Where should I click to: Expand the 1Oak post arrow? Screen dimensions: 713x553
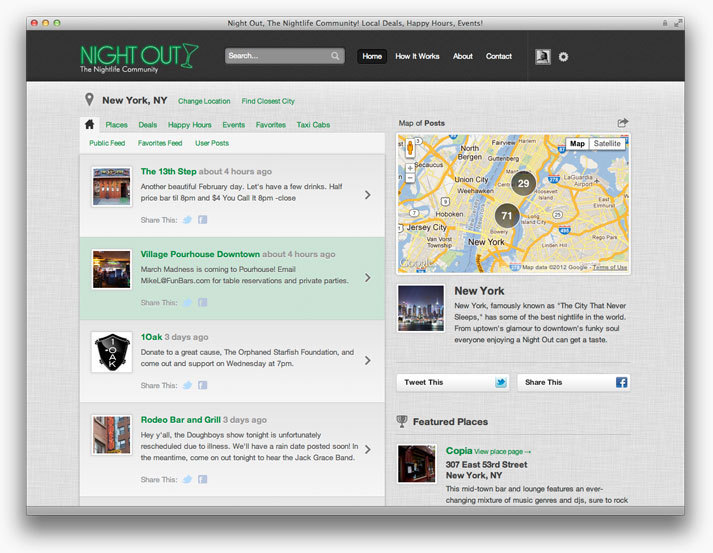(367, 361)
